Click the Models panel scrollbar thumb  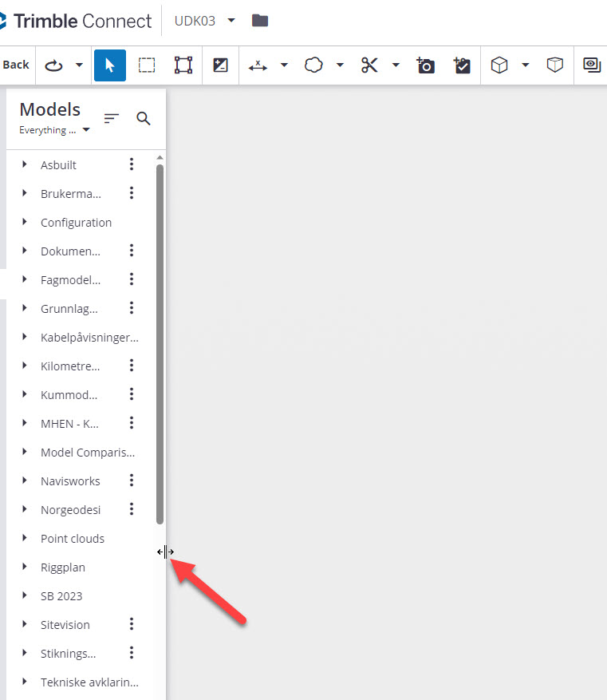click(x=160, y=344)
